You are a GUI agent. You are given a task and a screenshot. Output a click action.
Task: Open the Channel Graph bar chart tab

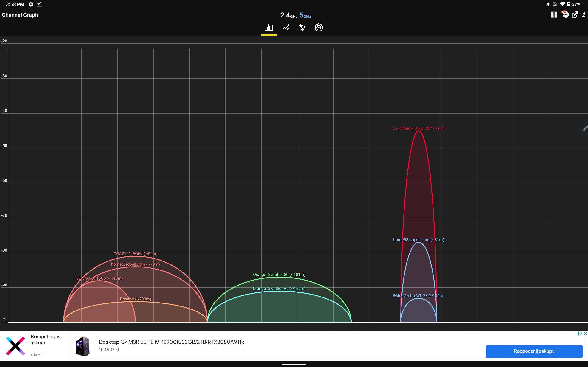click(x=269, y=28)
